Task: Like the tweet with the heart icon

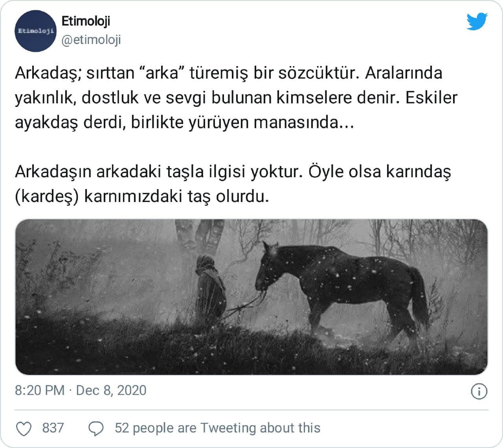Action: (24, 428)
